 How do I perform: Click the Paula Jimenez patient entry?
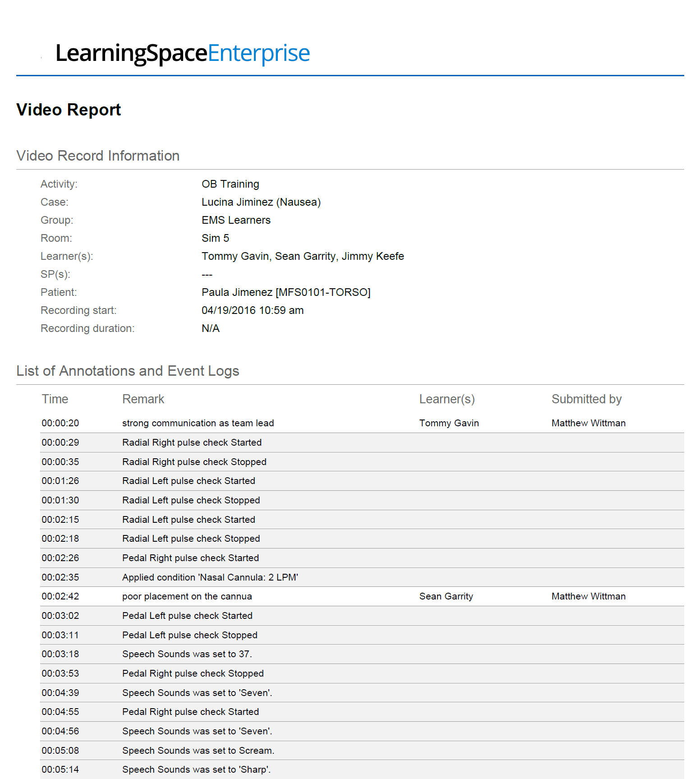pos(286,292)
